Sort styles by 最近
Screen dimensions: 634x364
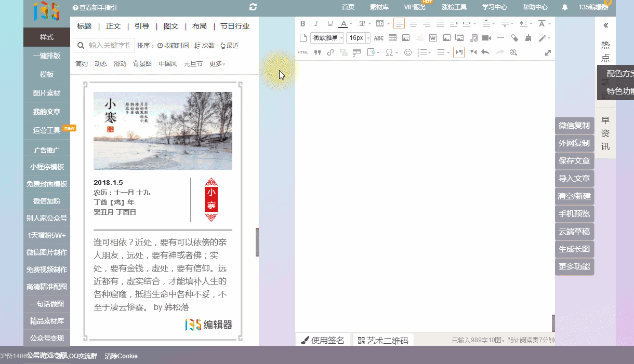pos(230,46)
